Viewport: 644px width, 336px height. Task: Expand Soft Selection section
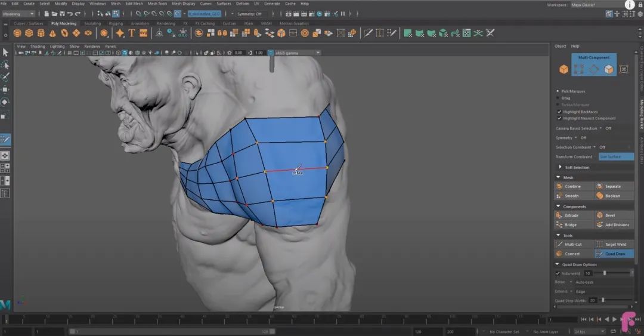pos(560,167)
